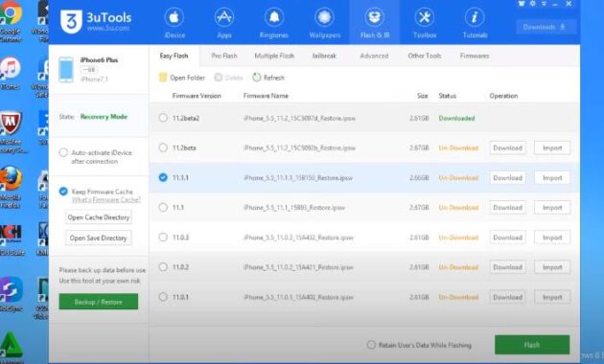604x364 pixels.
Task: Enable Auto-activate iDevice after connection
Action: pos(63,152)
